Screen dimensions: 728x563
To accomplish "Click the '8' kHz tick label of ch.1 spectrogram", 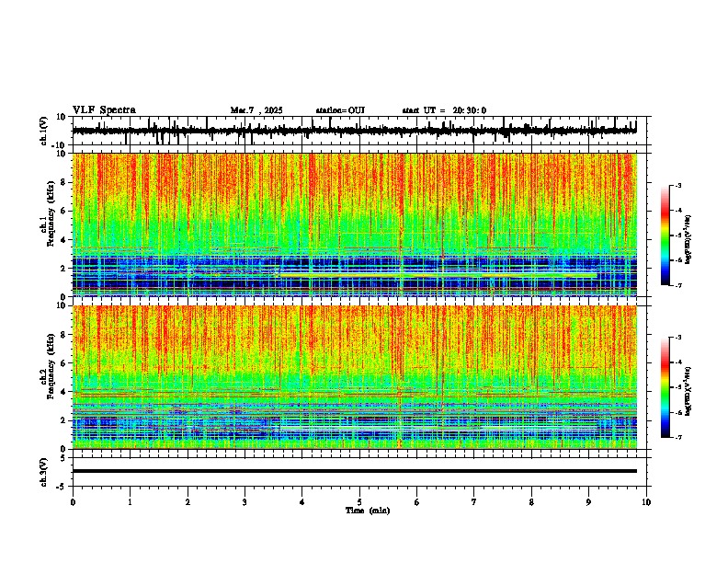I will (x=64, y=182).
